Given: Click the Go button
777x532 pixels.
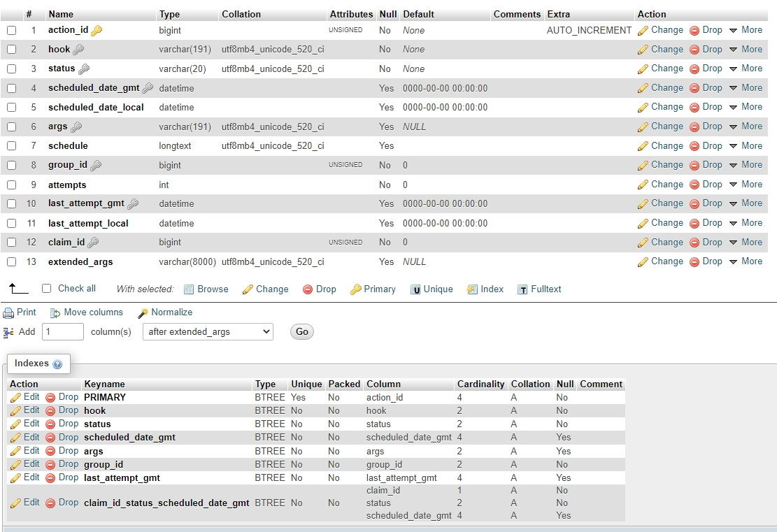Looking at the screenshot, I should [302, 332].
